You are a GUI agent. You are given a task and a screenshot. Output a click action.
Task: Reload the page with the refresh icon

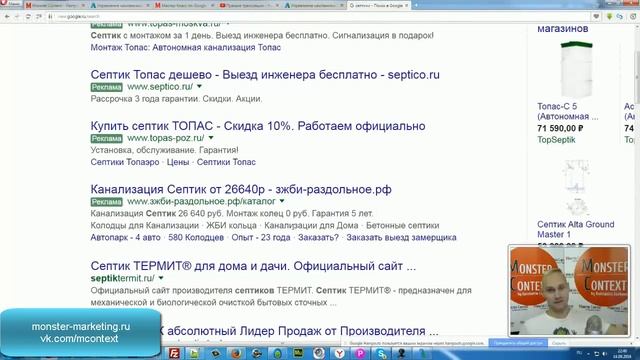click(x=28, y=17)
